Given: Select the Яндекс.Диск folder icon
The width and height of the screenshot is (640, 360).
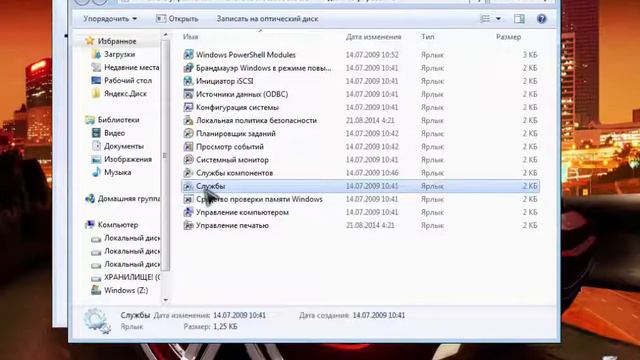Looking at the screenshot, I should tap(96, 93).
